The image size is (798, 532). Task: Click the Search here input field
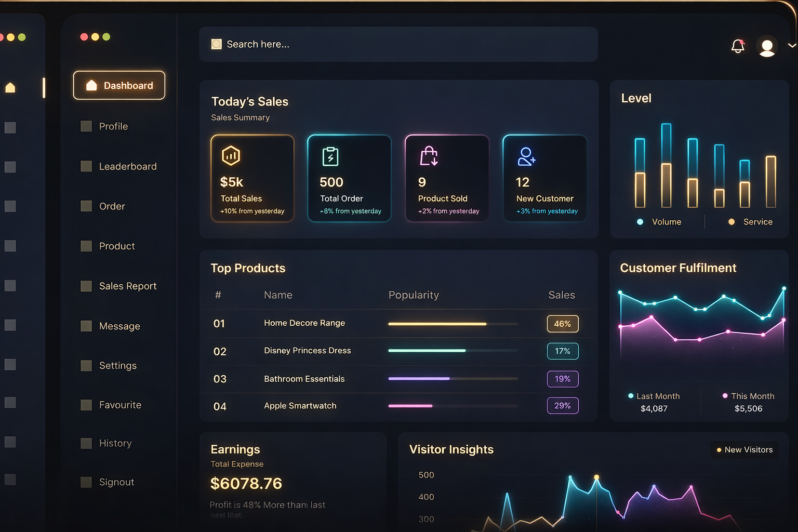[398, 44]
